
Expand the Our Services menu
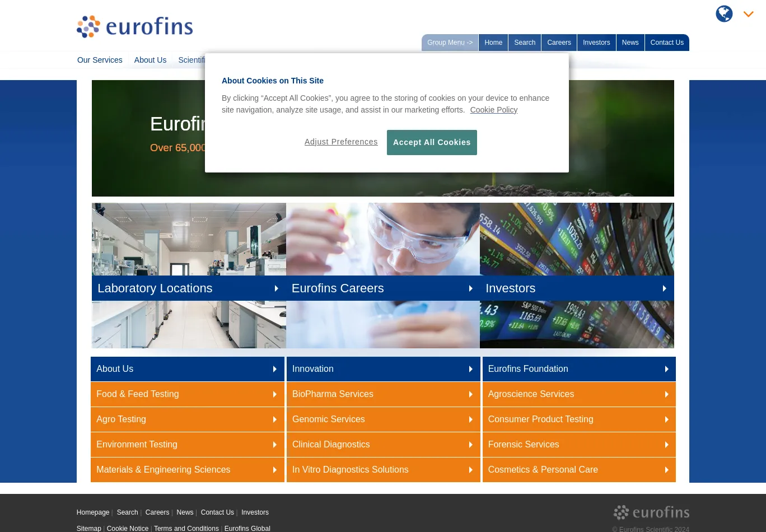point(100,60)
